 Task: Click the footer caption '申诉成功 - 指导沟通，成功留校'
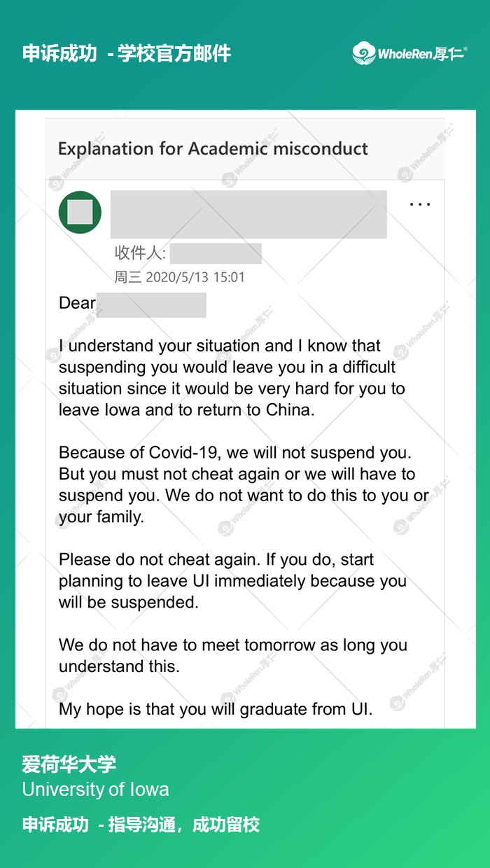click(141, 825)
